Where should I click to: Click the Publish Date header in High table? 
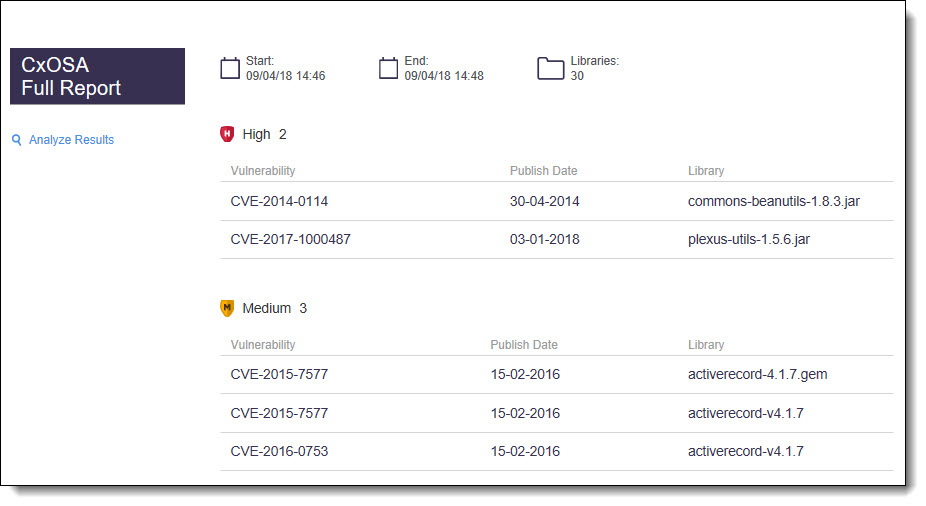click(x=543, y=171)
